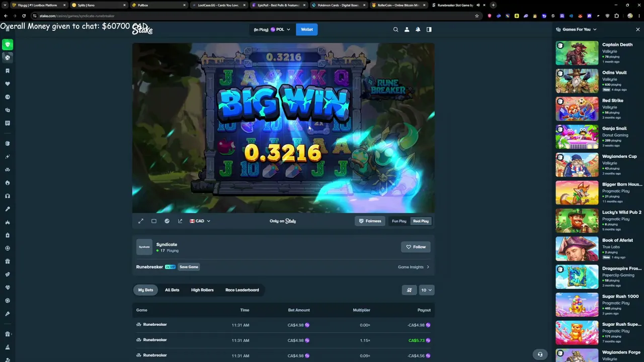Select the All Bets tab
Viewport: 644px width, 362px height.
(172, 290)
